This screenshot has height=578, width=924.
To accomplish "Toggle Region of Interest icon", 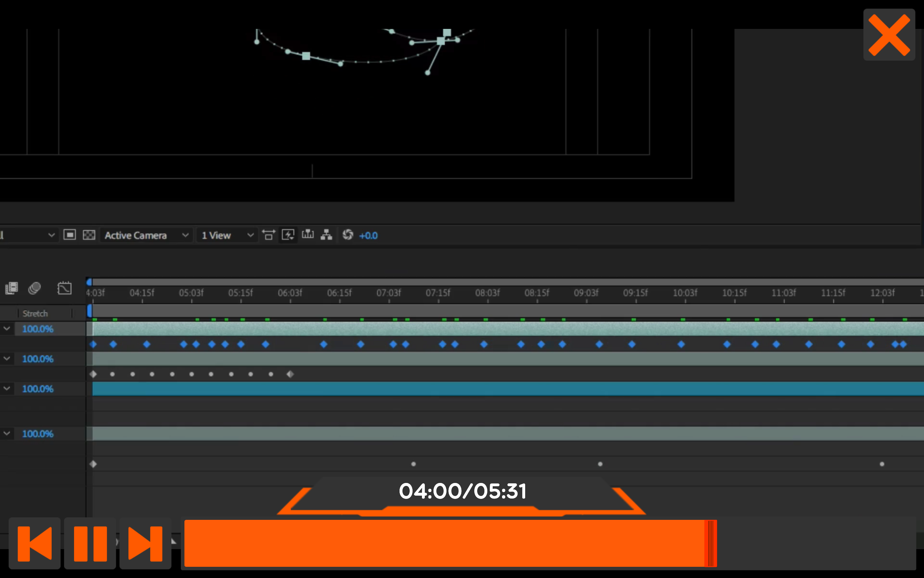I will tap(70, 235).
